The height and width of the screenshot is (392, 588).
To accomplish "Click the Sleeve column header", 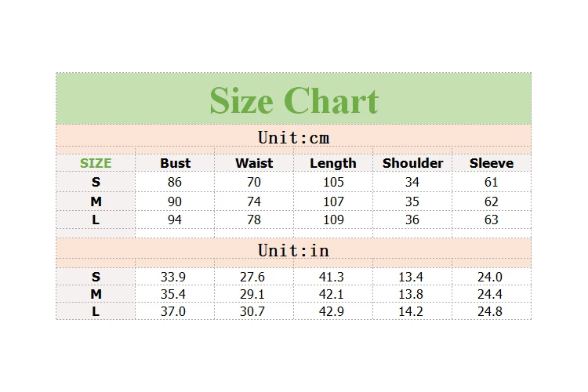I will pos(492,163).
